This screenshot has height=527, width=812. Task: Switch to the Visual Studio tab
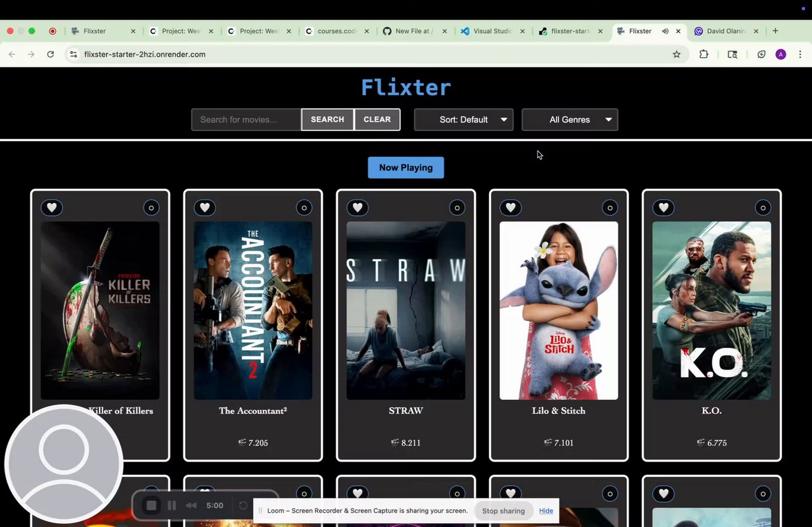(x=492, y=31)
